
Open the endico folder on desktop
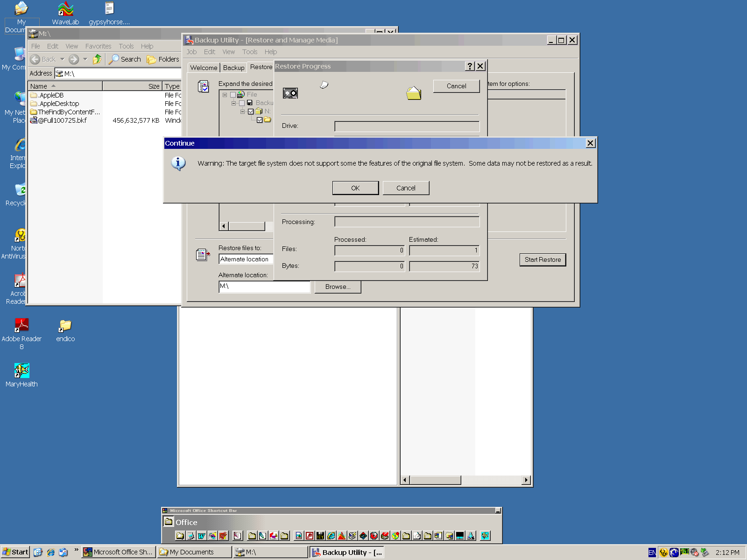pyautogui.click(x=65, y=331)
